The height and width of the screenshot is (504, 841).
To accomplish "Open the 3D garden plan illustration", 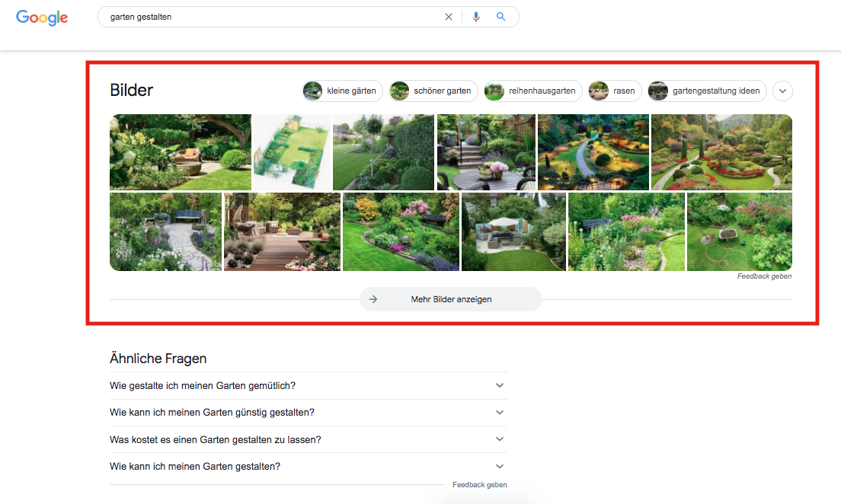I will (x=292, y=152).
